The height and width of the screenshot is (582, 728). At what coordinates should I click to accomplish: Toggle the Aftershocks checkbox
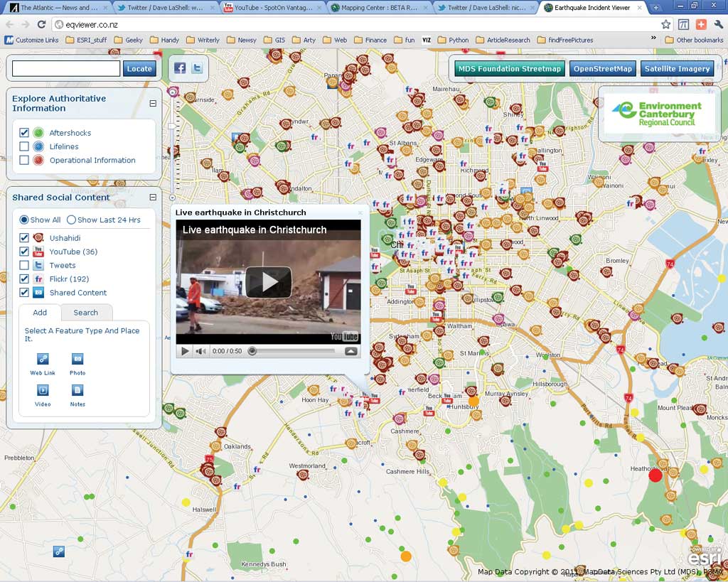click(24, 133)
